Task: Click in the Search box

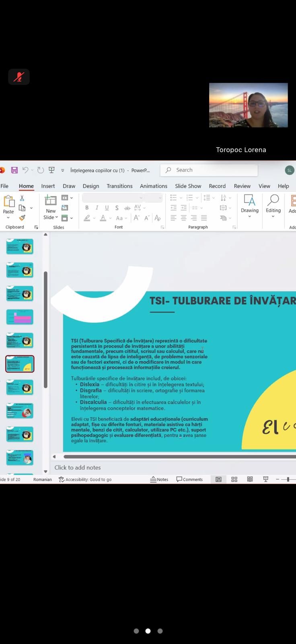Action: (209, 170)
